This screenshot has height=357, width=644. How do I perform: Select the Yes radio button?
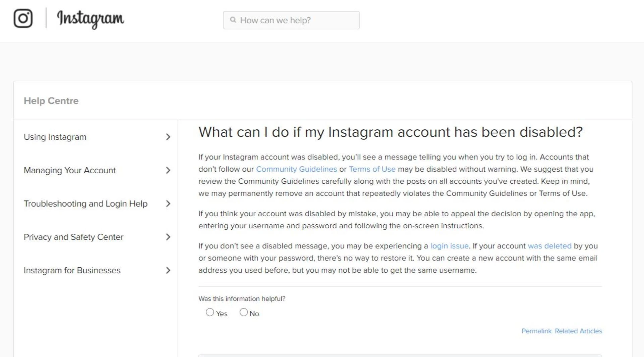click(x=210, y=312)
